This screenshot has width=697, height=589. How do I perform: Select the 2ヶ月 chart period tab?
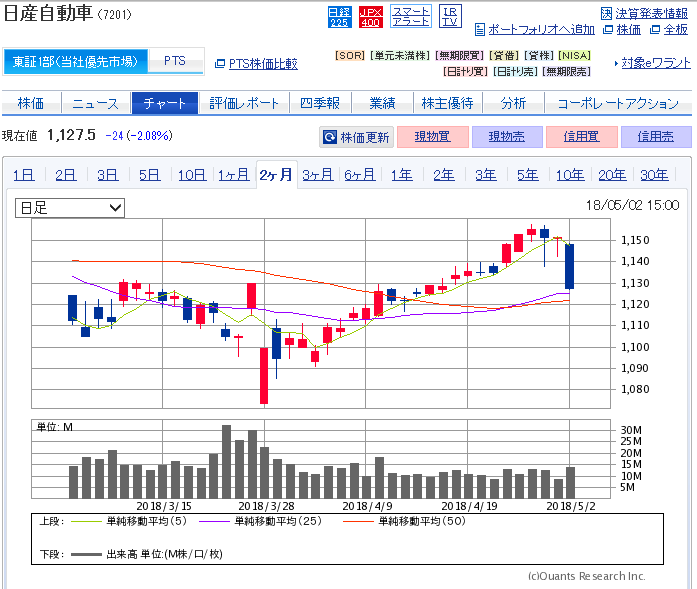[x=276, y=175]
